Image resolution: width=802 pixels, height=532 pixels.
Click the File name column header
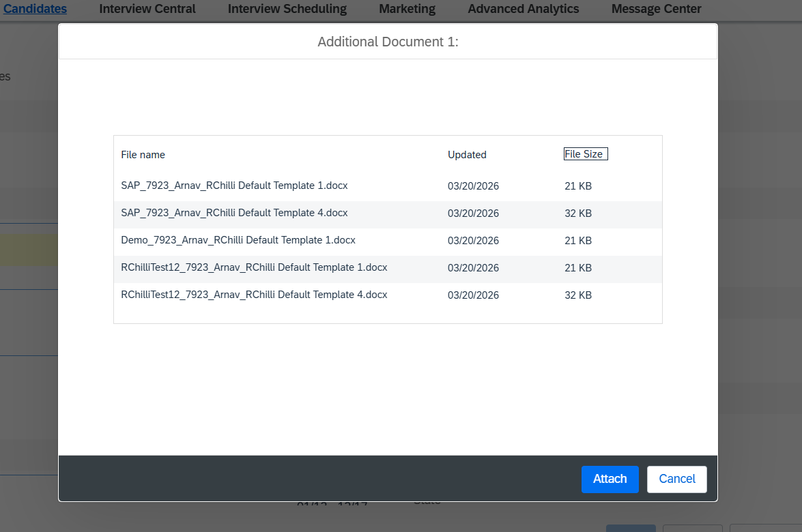point(143,155)
